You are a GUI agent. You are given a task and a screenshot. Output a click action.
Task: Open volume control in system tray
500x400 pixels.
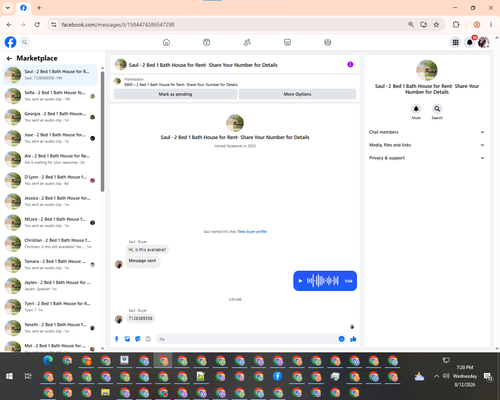[x=446, y=376]
